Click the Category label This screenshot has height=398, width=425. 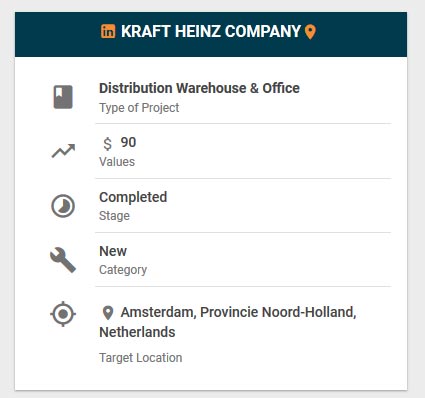(123, 270)
